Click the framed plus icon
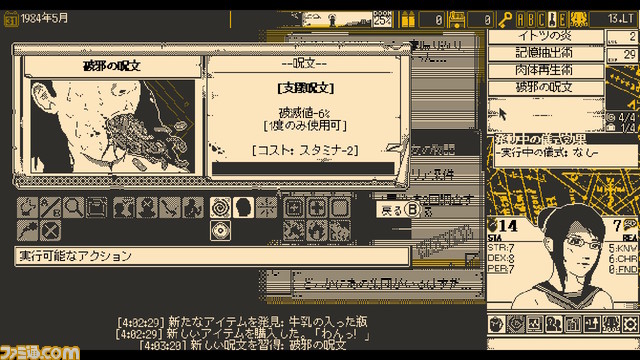Screen dimensions: 640x360 [294, 207]
